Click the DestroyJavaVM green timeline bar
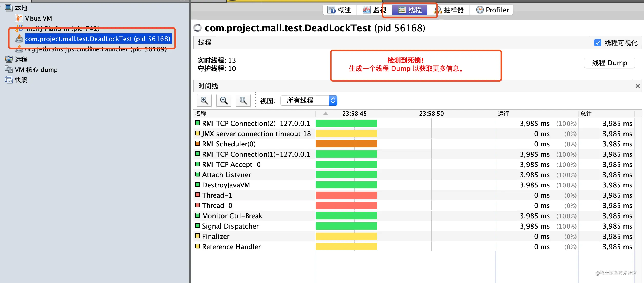Image resolution: width=644 pixels, height=283 pixels. pyautogui.click(x=346, y=185)
